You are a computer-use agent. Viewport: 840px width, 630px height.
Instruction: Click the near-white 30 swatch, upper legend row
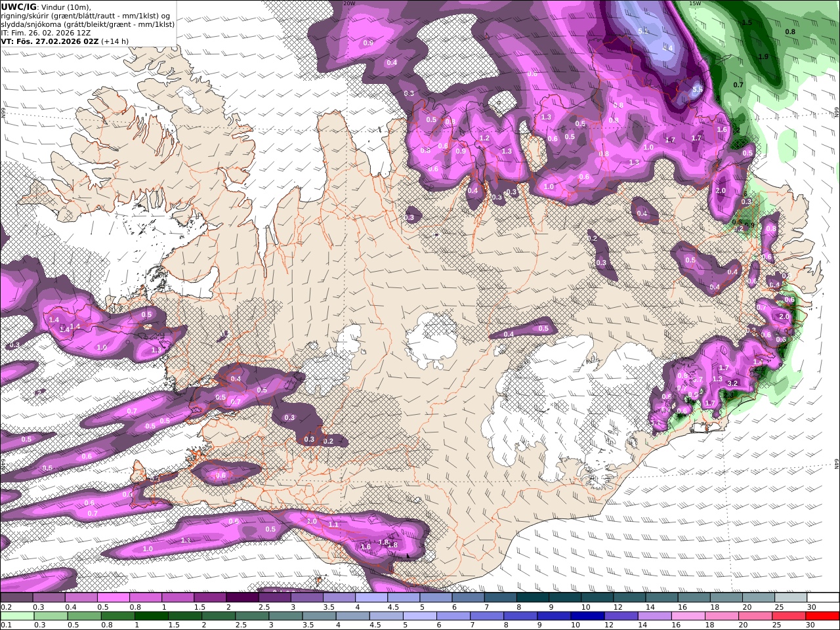coord(822,597)
